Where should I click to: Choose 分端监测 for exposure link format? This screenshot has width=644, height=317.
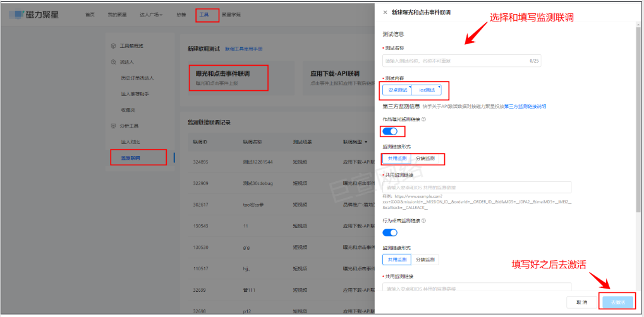(425, 158)
